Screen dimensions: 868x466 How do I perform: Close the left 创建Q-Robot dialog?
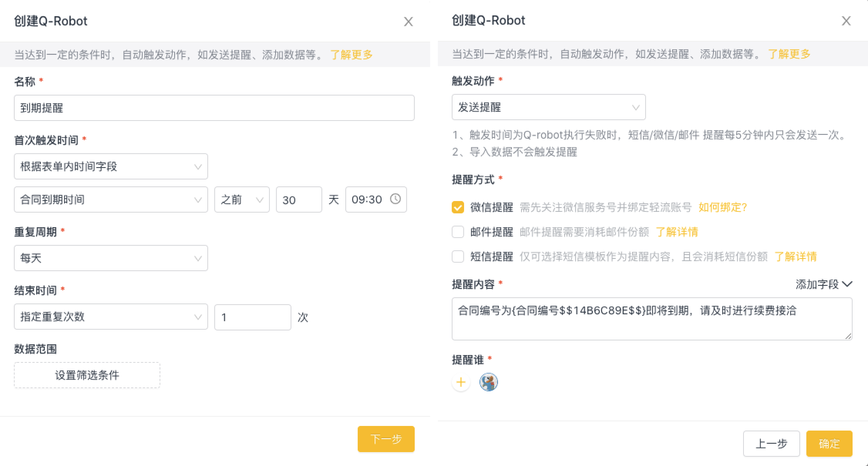(408, 22)
